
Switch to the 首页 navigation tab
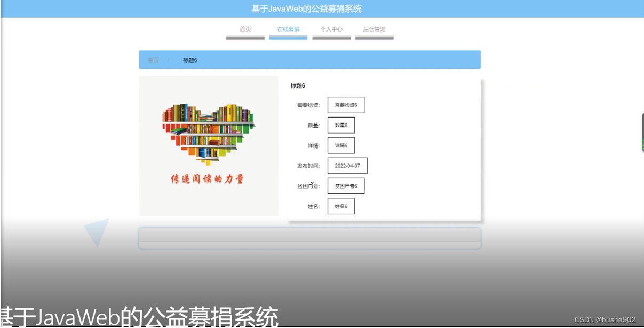[245, 29]
